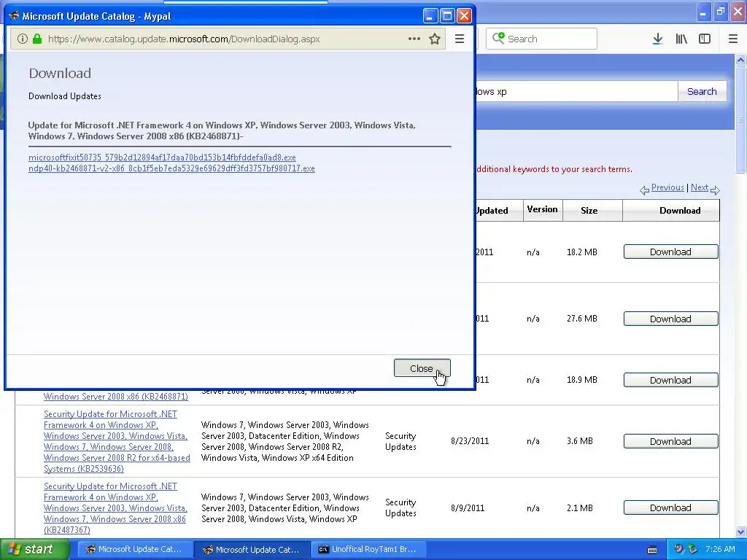Click Download button for the 3.6 MB update
The width and height of the screenshot is (747, 560).
click(671, 441)
